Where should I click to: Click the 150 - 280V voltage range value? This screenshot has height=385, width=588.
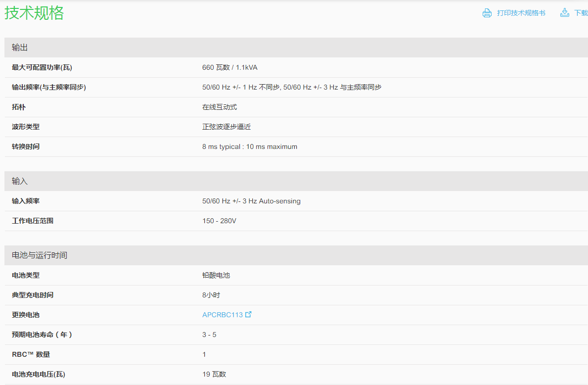click(x=219, y=221)
